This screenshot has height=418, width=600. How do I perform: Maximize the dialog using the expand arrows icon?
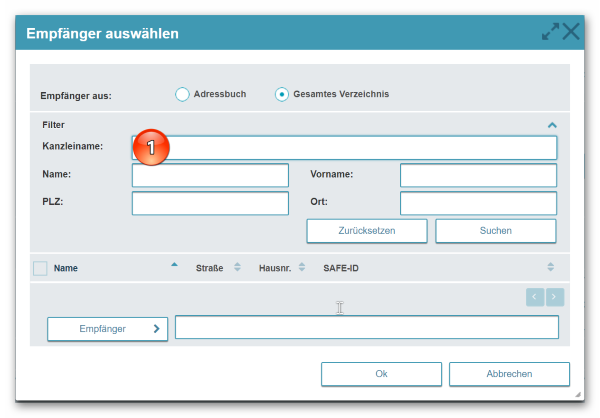click(x=550, y=32)
